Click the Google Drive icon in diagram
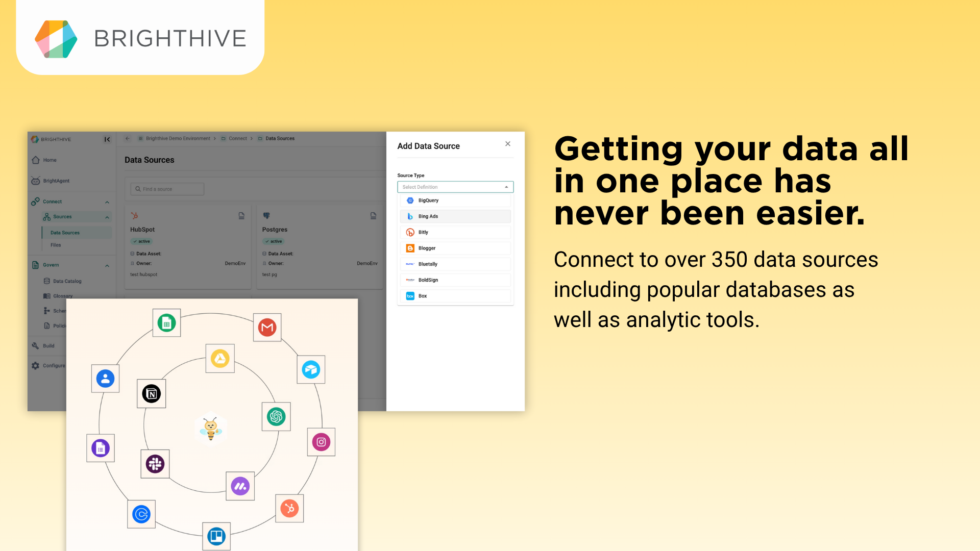The image size is (980, 551). 220,358
